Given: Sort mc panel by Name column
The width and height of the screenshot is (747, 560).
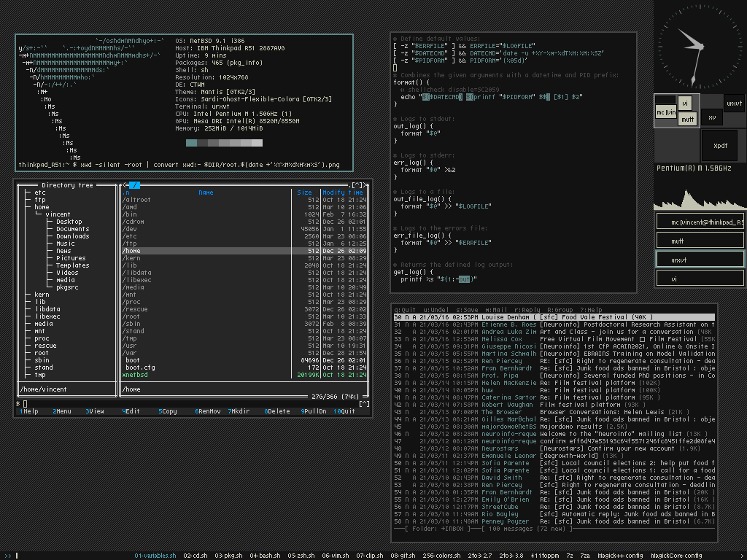Looking at the screenshot, I should click(206, 192).
